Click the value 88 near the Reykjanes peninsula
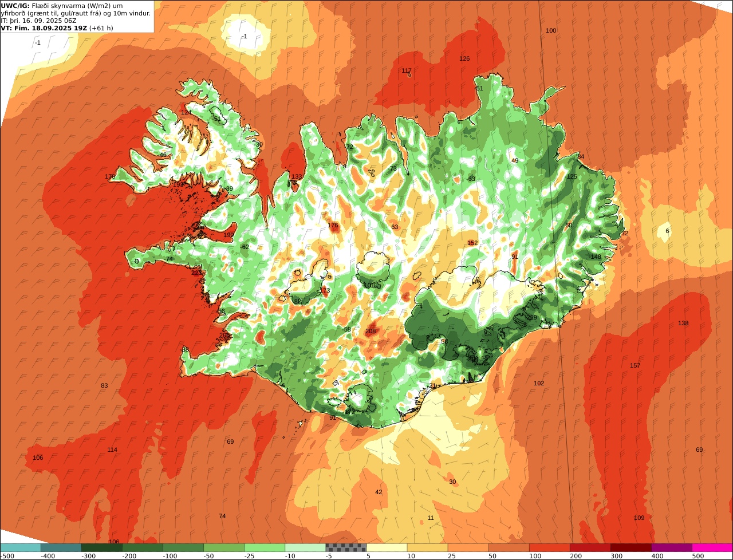Viewport: 733px width, 560px height. tap(185, 350)
